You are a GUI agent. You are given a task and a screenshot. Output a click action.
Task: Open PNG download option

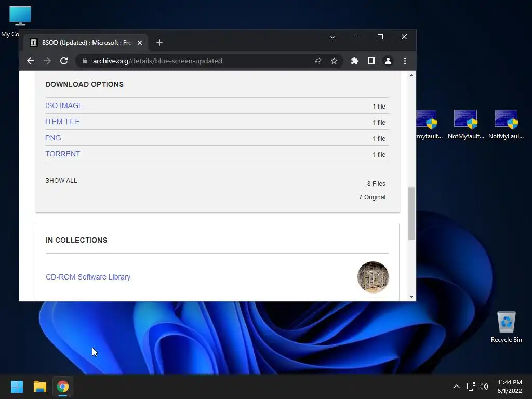pos(53,138)
